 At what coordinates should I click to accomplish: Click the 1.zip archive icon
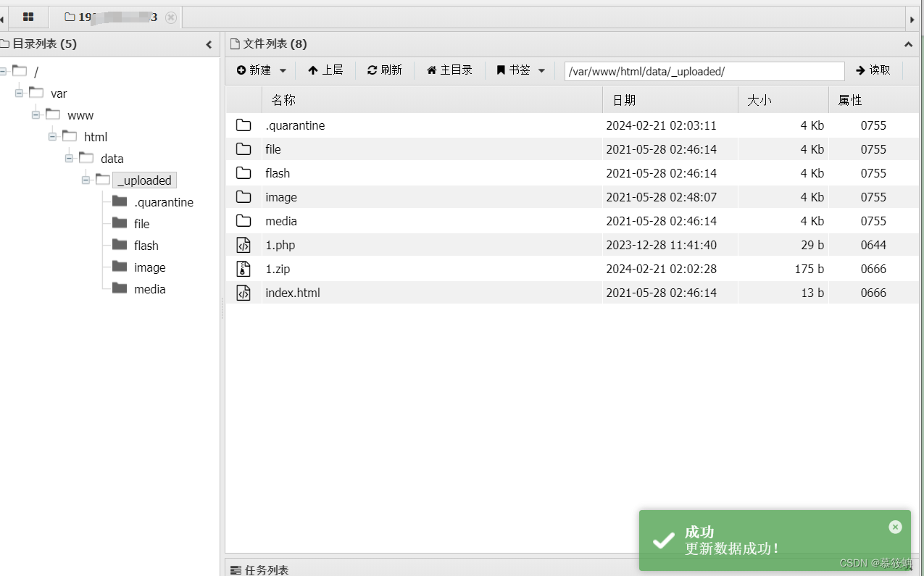click(244, 269)
